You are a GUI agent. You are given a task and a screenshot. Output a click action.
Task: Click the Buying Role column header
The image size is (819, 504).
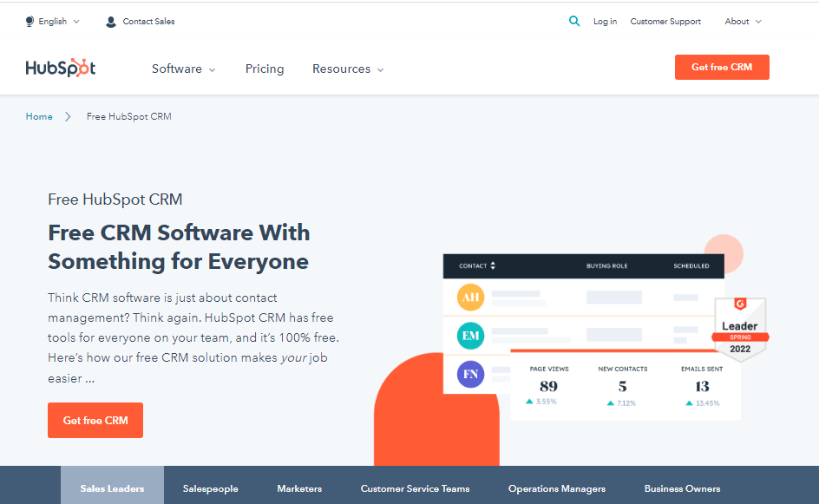click(x=607, y=265)
